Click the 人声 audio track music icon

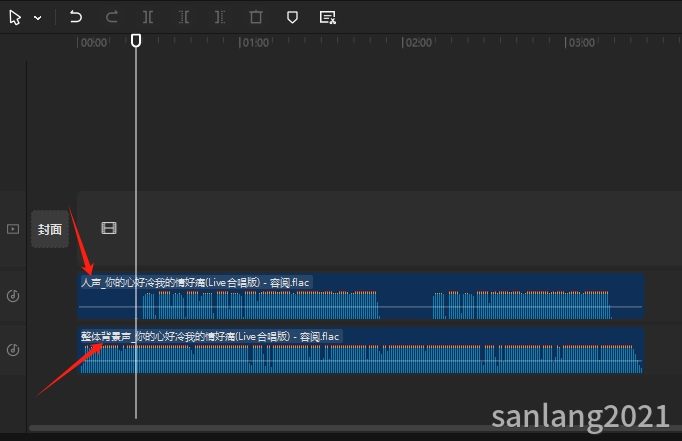pos(13,296)
